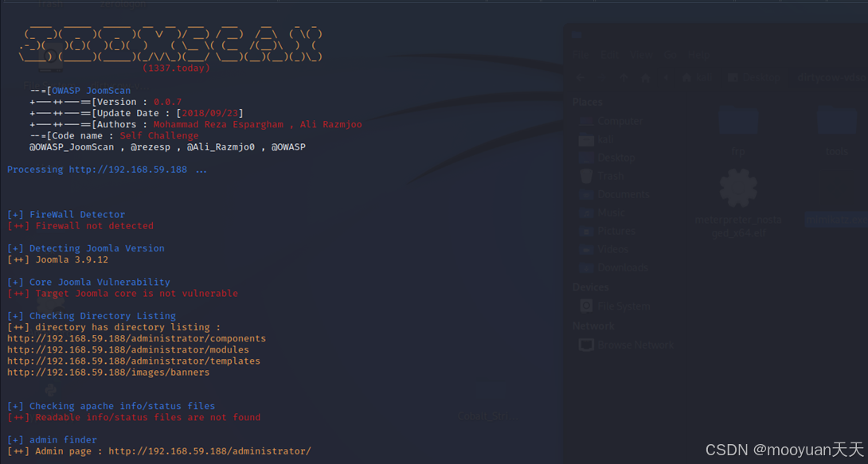Viewport: 868px width, 464px height.
Task: Jump to kali in the path bar
Action: point(698,78)
